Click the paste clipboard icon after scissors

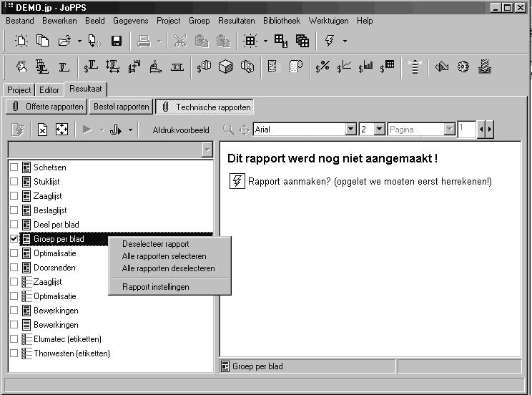[x=202, y=41]
